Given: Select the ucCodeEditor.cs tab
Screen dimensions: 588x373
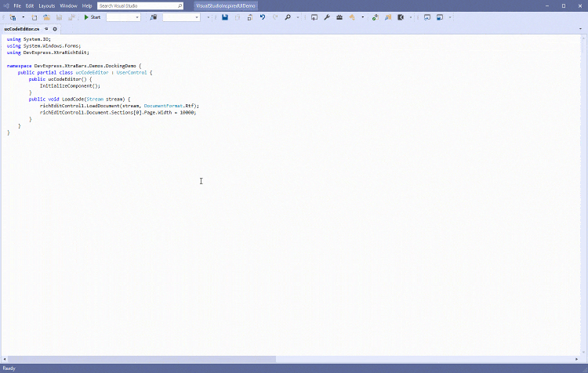Looking at the screenshot, I should tap(21, 29).
